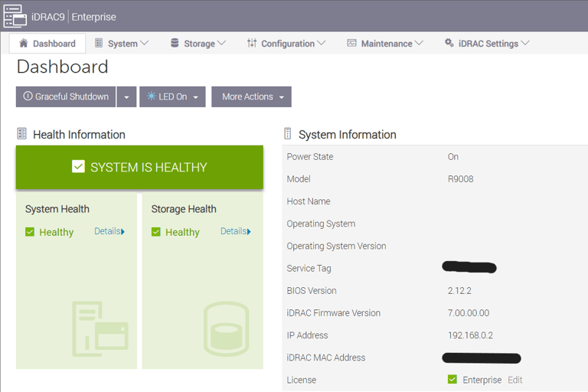Screen dimensions: 588x392
Task: Click the System menu server icon
Action: (x=99, y=43)
